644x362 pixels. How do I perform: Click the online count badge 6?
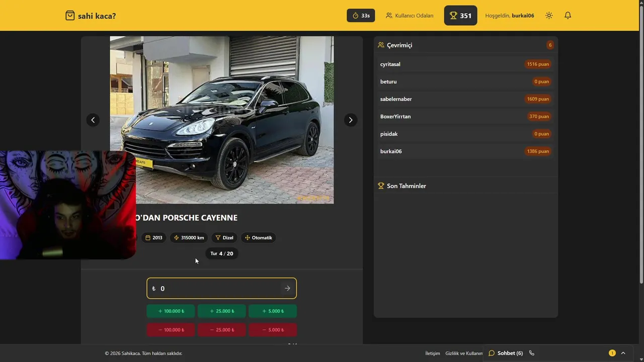[550, 45]
